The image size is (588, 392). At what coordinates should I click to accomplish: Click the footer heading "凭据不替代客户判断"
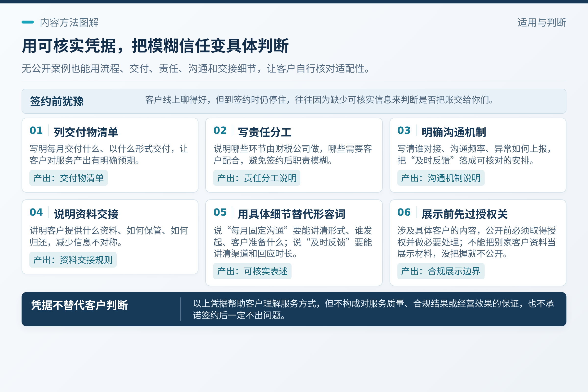79,305
